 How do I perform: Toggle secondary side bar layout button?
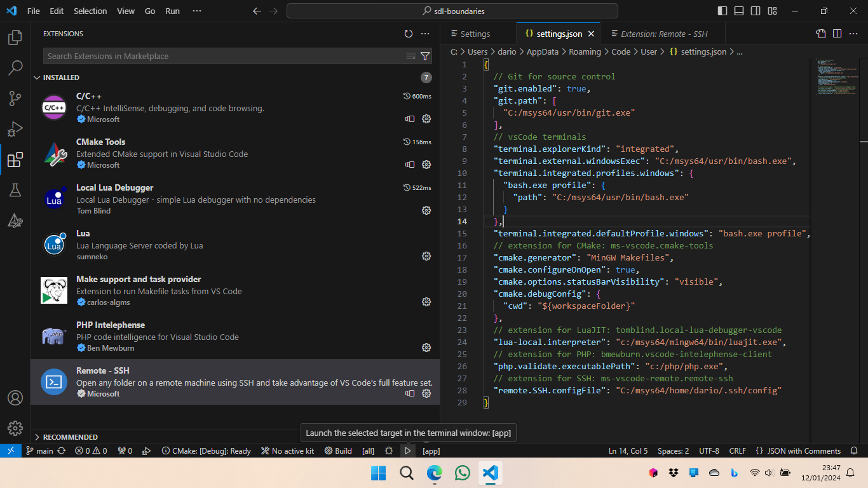756,11
